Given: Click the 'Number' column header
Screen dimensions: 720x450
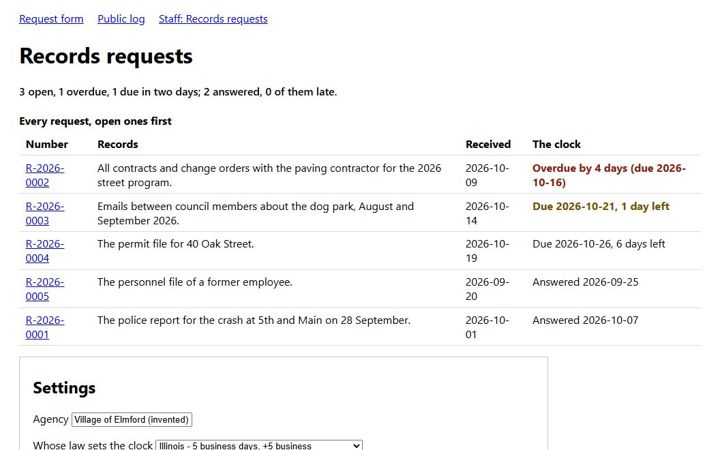Looking at the screenshot, I should tap(47, 144).
